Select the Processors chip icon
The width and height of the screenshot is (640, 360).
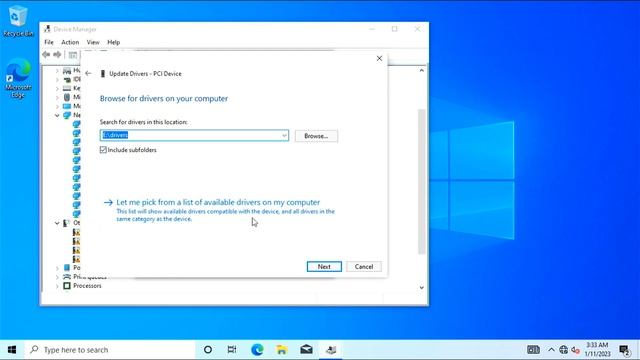pyautogui.click(x=67, y=286)
